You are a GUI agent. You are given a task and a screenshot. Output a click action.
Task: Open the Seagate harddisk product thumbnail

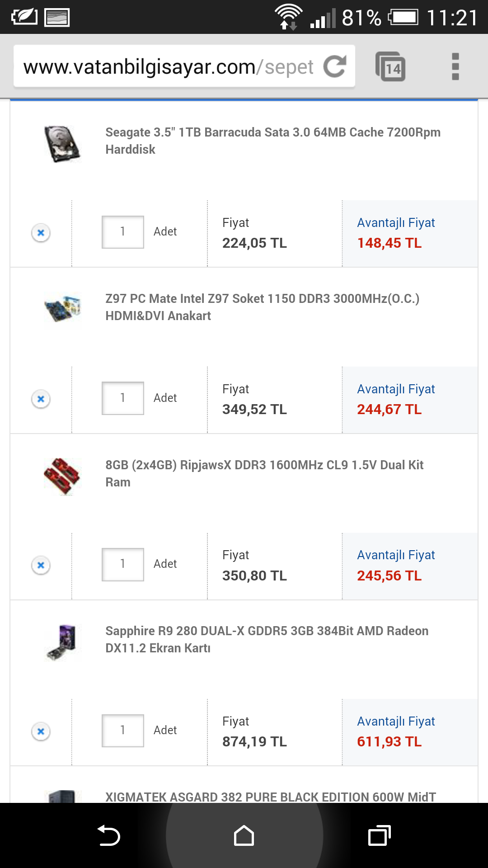tap(62, 144)
